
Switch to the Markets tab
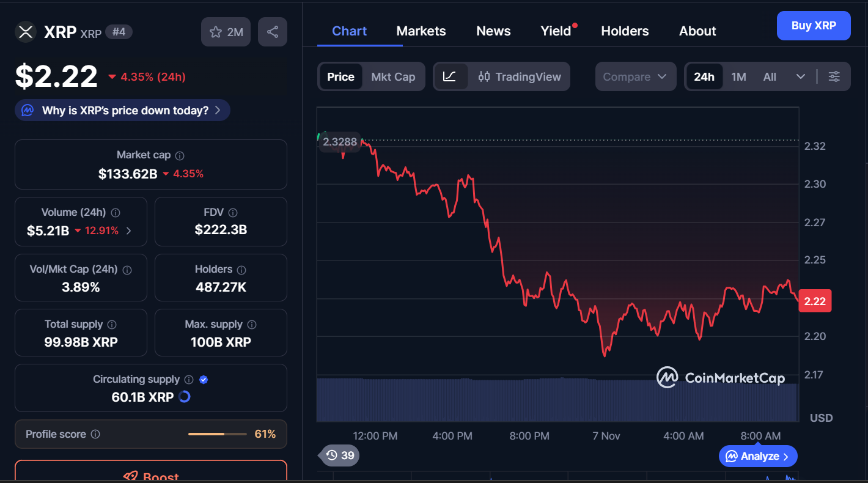coord(421,31)
